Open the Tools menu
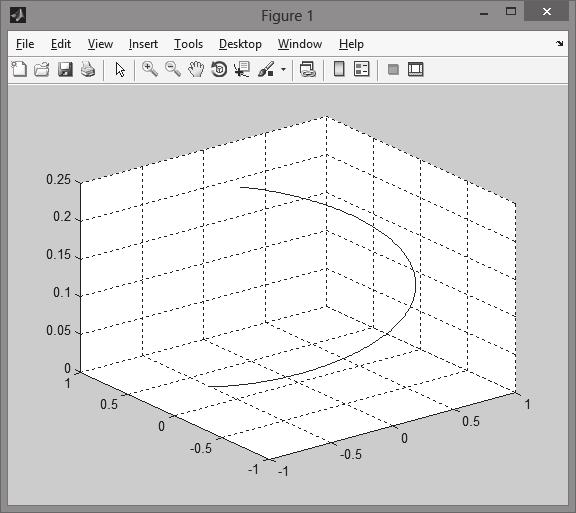Image resolution: width=576 pixels, height=513 pixels. click(188, 44)
